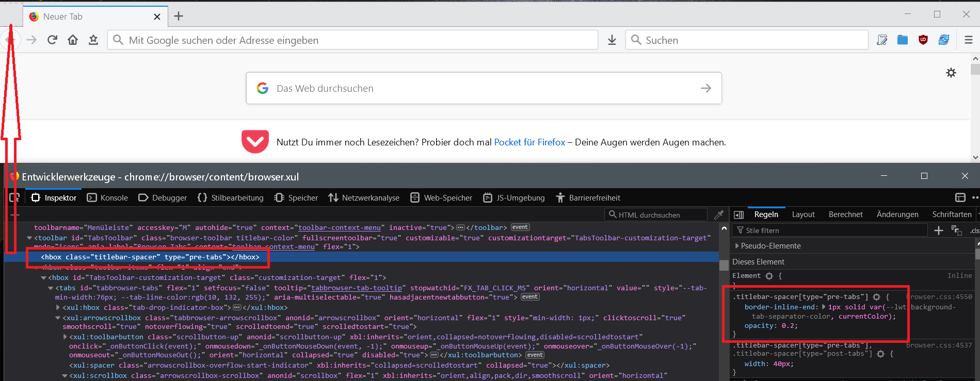Open the devtools docking options icon

(x=960, y=197)
